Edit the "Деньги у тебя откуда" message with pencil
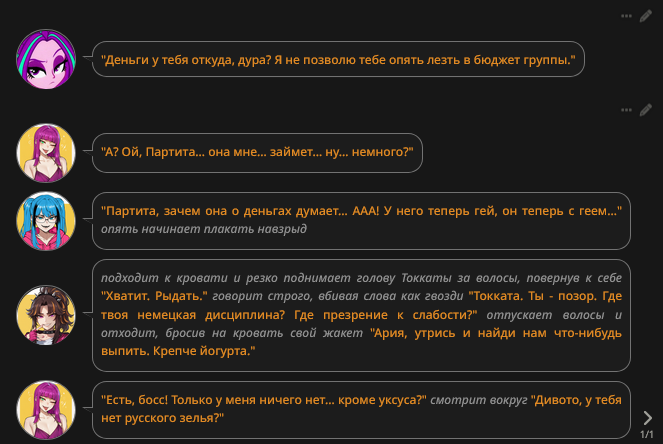The image size is (663, 444). tap(646, 16)
